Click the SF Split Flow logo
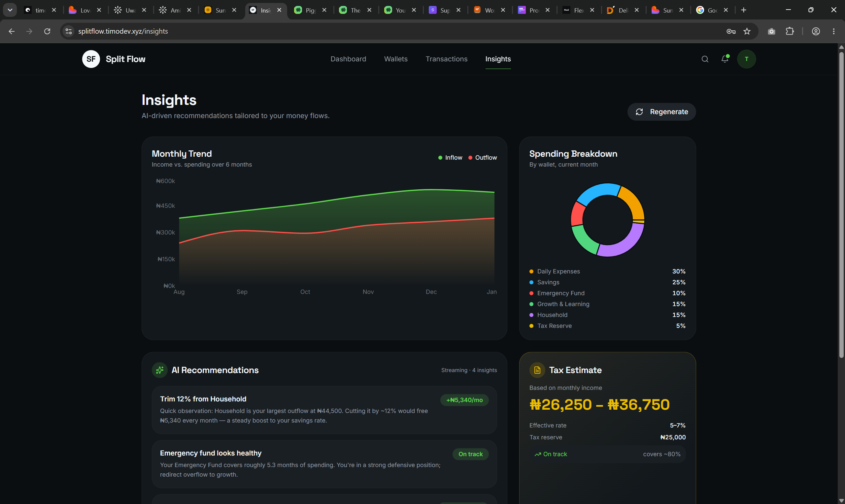The height and width of the screenshot is (504, 845). coord(114,59)
